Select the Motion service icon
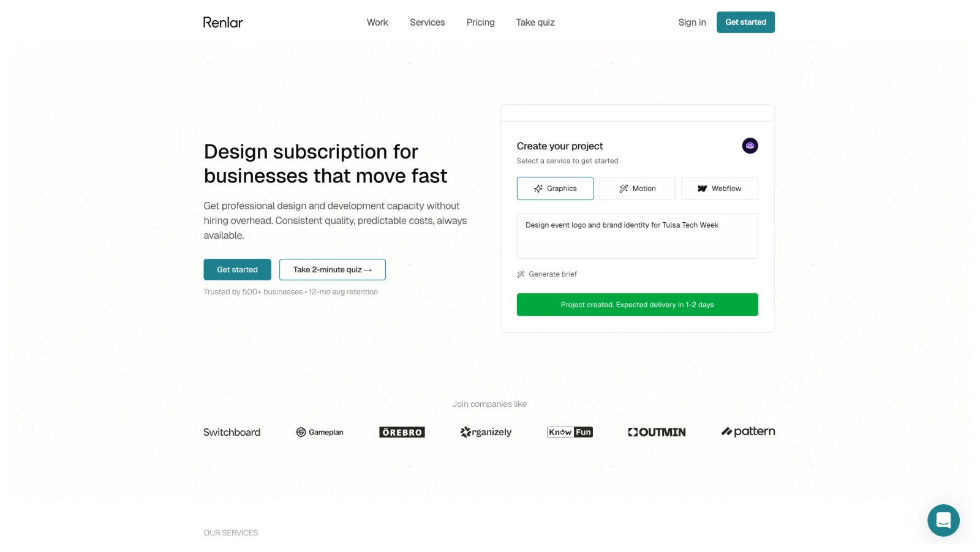This screenshot has width=980, height=552. tap(624, 188)
